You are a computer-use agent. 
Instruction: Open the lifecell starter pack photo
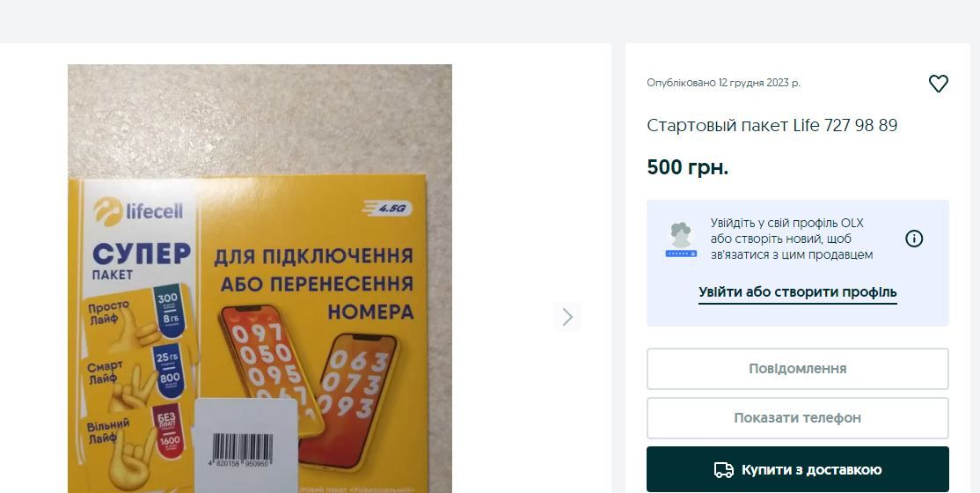(260, 278)
